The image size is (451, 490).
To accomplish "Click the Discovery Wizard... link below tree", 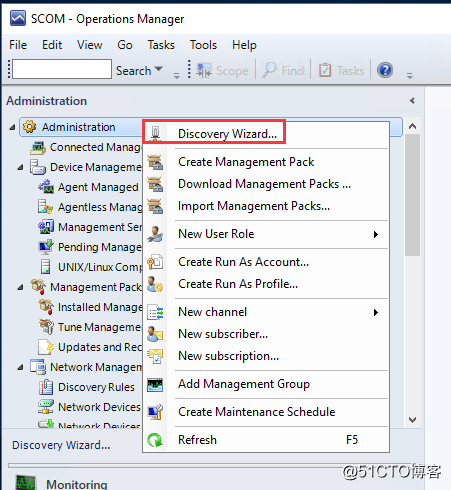I will [x=61, y=445].
